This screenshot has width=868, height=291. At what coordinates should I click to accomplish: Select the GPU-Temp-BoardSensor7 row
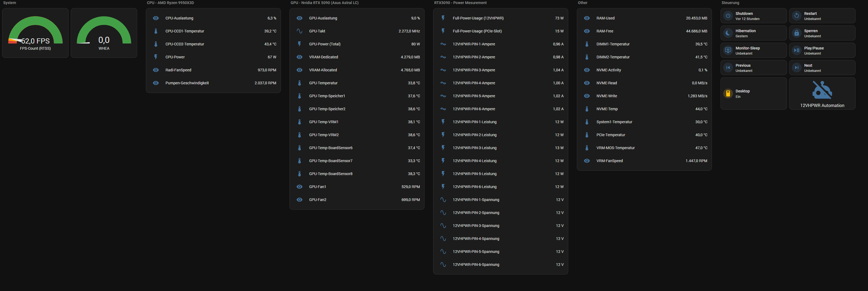(x=357, y=161)
